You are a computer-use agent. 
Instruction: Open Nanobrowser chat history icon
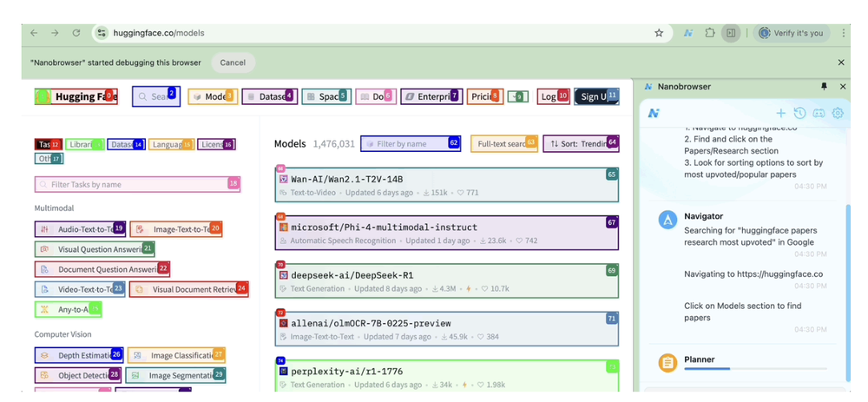799,113
